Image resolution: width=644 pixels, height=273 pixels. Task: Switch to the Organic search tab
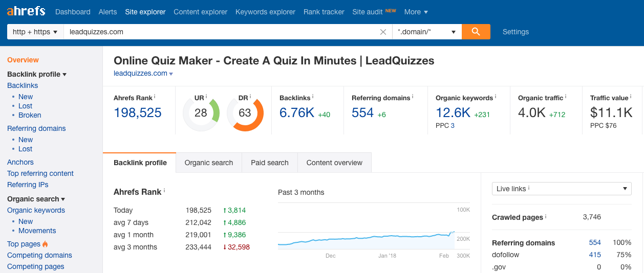(x=209, y=163)
